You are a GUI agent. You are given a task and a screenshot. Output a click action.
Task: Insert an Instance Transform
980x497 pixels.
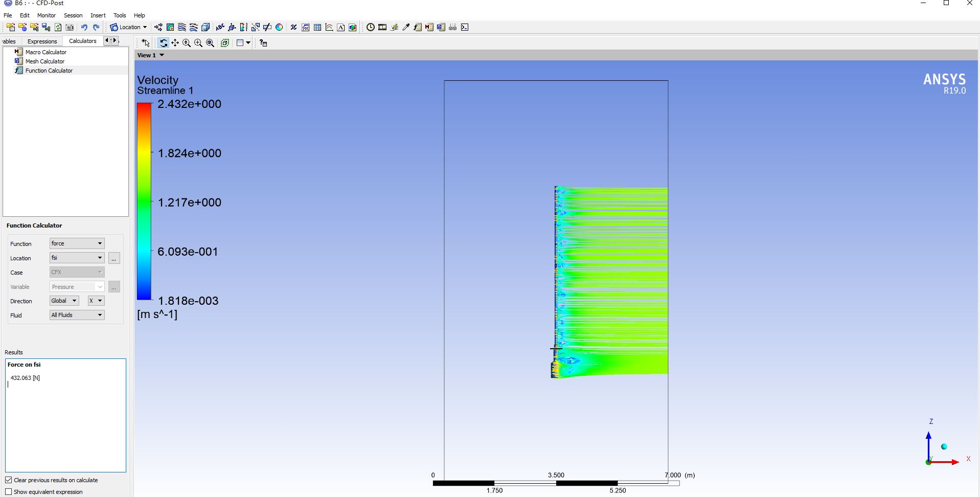(x=256, y=27)
